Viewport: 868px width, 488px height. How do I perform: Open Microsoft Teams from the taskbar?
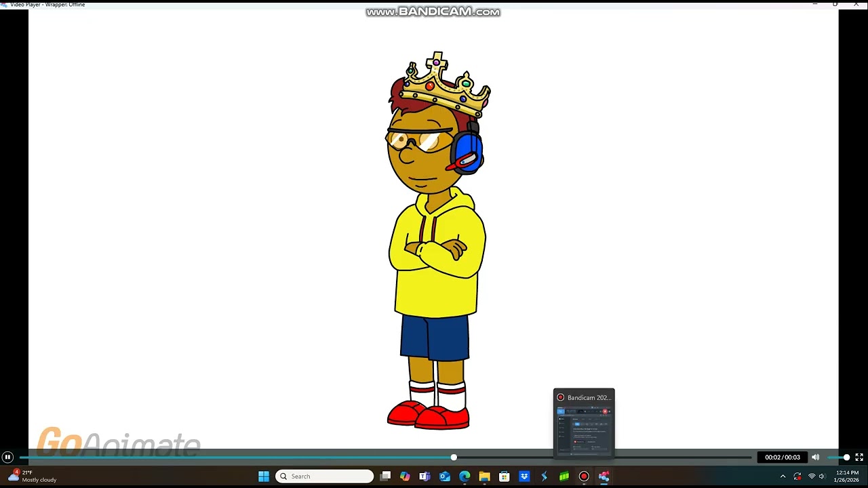[x=425, y=476]
